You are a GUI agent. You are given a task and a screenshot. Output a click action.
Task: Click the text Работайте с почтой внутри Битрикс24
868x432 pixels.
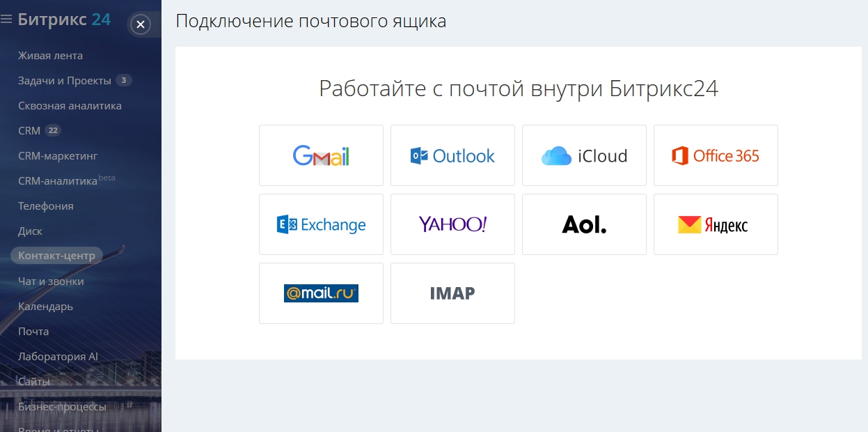tap(519, 89)
